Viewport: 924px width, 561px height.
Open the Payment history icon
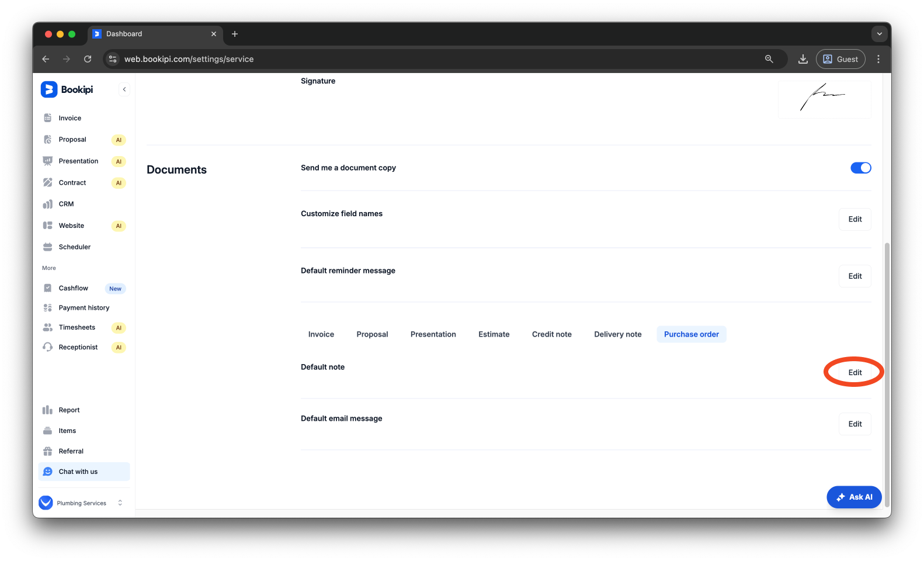[48, 308]
